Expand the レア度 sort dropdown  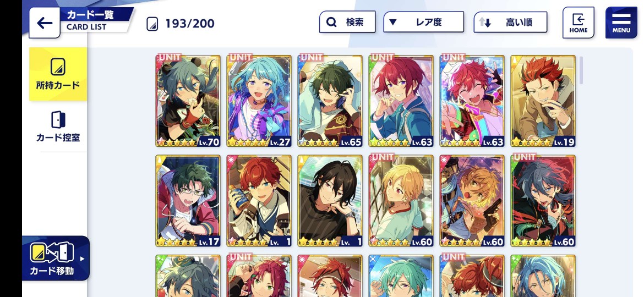pyautogui.click(x=423, y=22)
